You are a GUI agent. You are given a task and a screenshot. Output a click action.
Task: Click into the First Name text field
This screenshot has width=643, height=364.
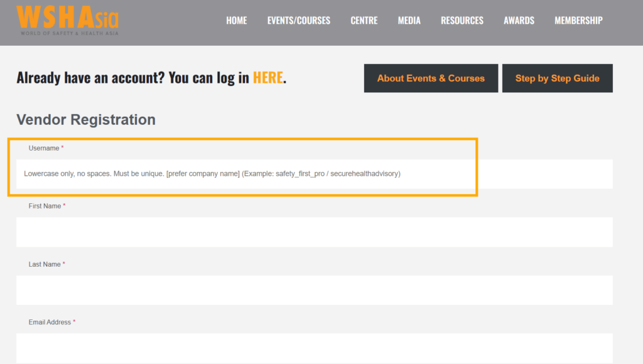[314, 232]
